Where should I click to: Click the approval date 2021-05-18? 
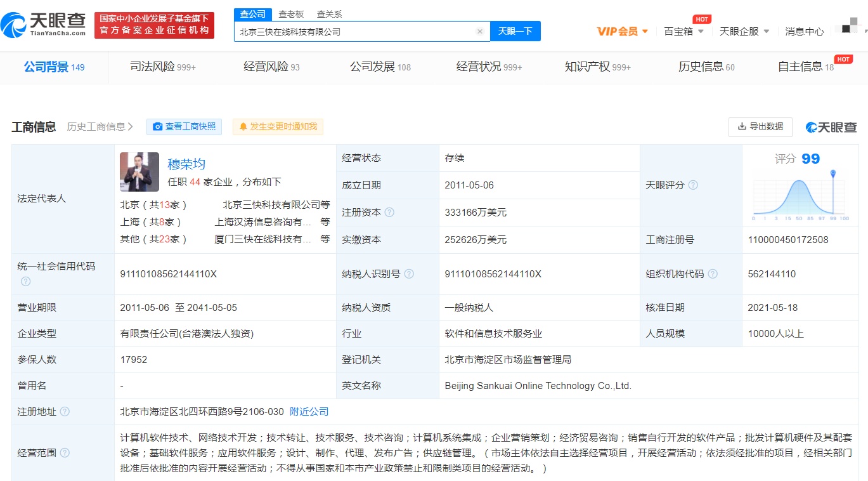point(773,308)
